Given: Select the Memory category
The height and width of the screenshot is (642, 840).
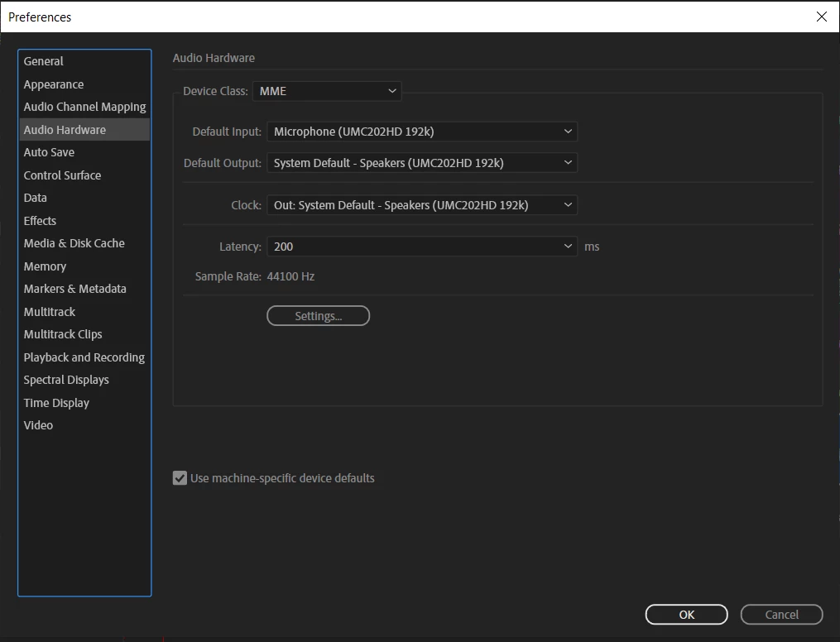Looking at the screenshot, I should 84,266.
